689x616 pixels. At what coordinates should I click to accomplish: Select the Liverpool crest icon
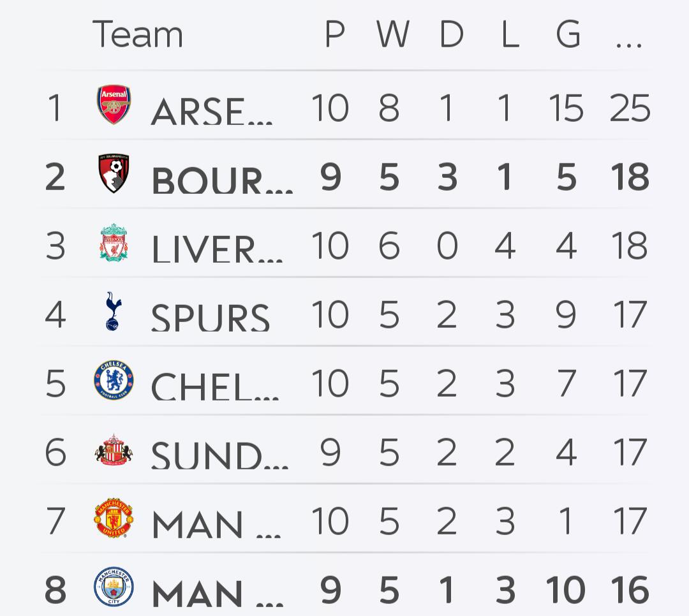[114, 243]
